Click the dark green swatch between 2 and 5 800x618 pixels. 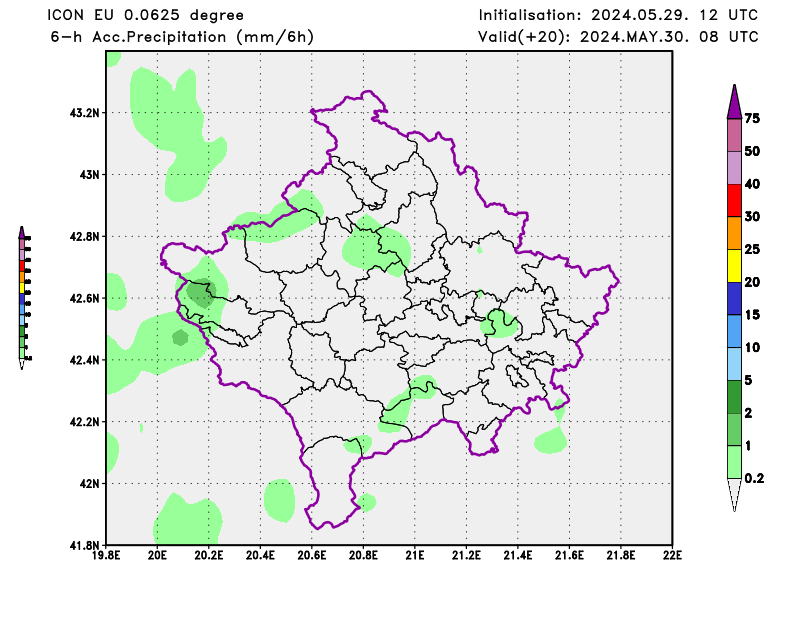[734, 397]
